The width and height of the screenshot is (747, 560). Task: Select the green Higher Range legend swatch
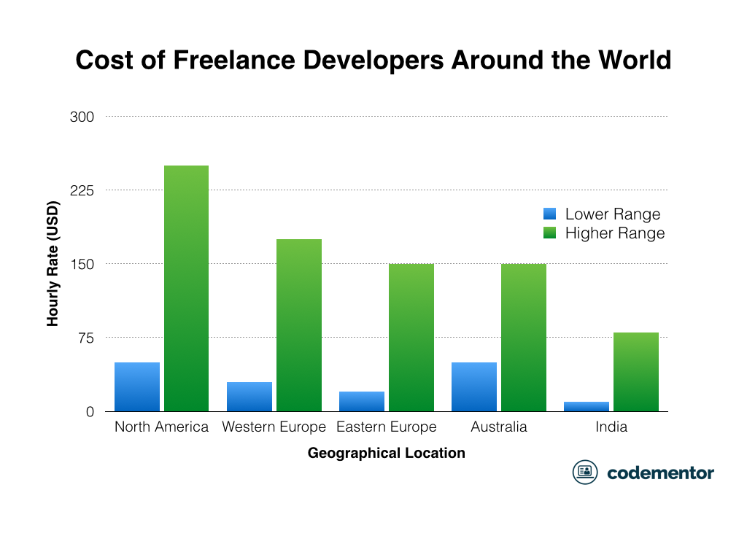[x=549, y=233]
